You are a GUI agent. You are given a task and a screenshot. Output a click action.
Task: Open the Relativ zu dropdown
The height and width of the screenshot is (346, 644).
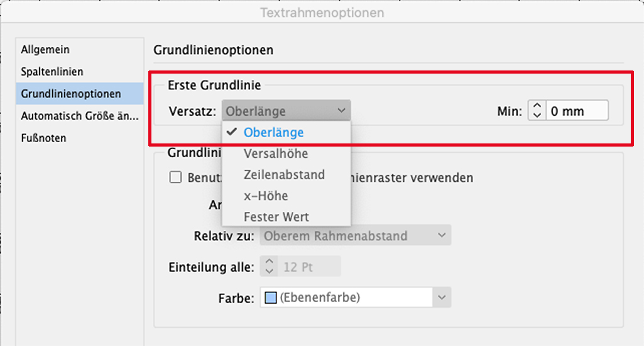pos(355,237)
